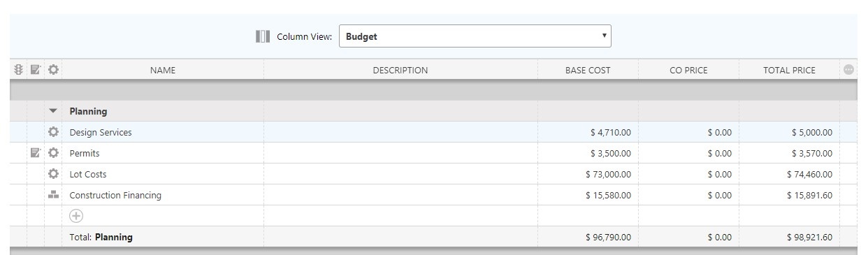Screen dimensions: 868x255
Task: Collapse the Planning group
Action: tap(53, 111)
